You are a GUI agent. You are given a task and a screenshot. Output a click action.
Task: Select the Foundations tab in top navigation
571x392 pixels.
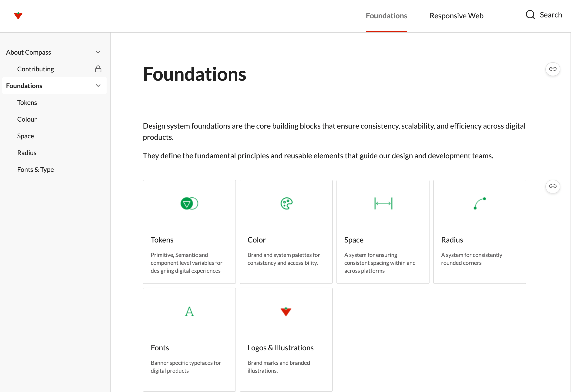(x=386, y=16)
